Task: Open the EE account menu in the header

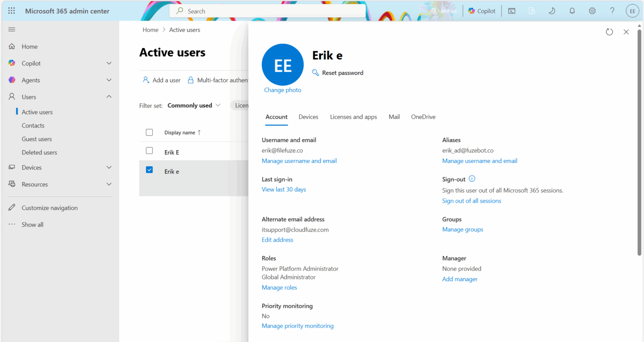Action: point(632,11)
